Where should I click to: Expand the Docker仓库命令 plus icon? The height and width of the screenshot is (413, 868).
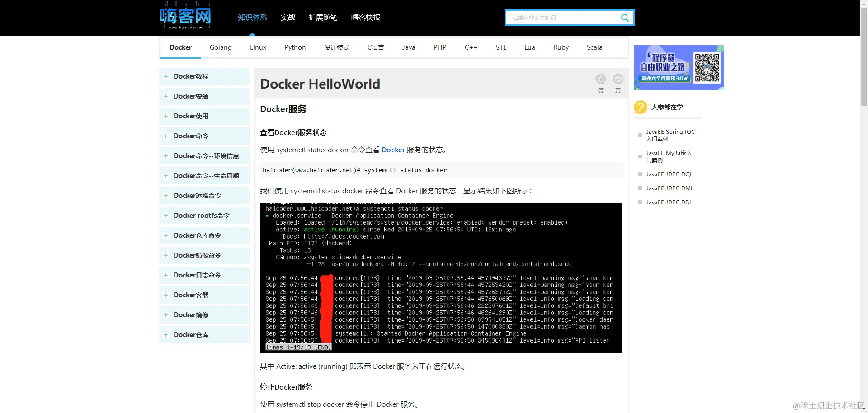pos(166,235)
